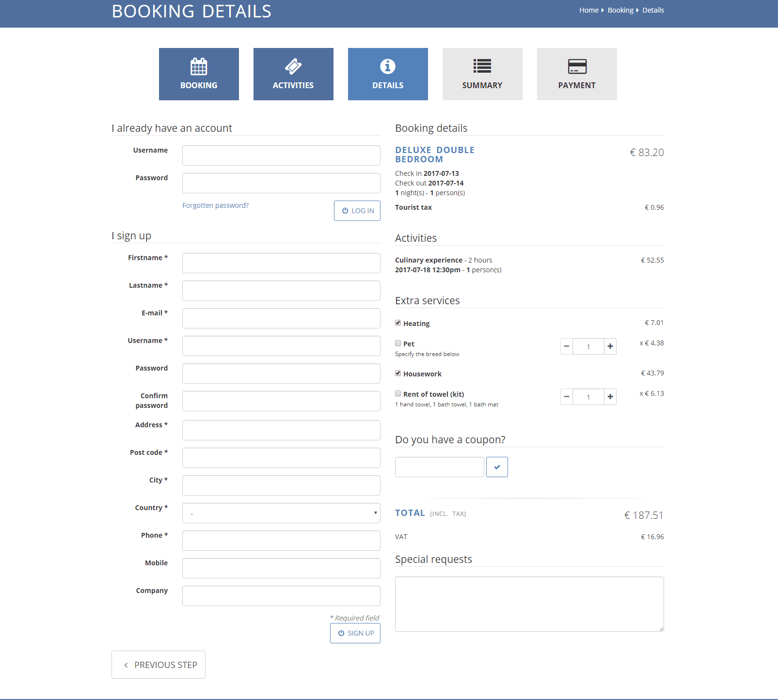Open the Country dropdown
Image resolution: width=778 pixels, height=700 pixels.
281,513
